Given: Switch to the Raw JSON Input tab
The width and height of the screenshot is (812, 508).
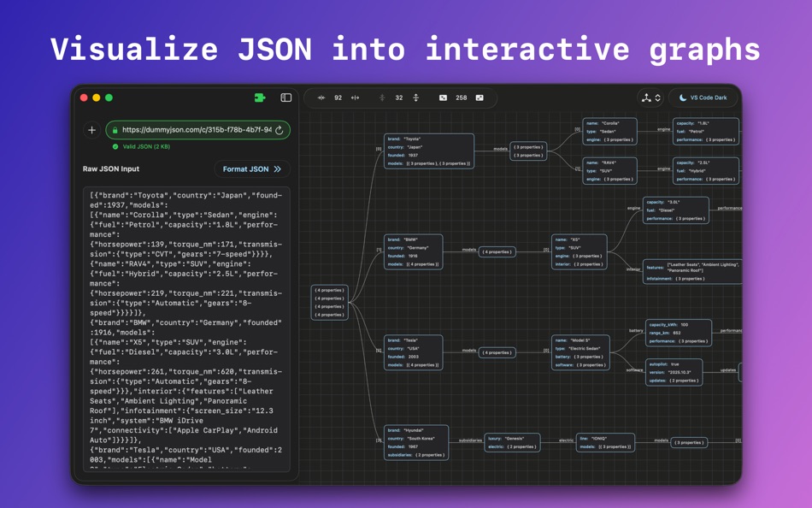Looking at the screenshot, I should [111, 169].
